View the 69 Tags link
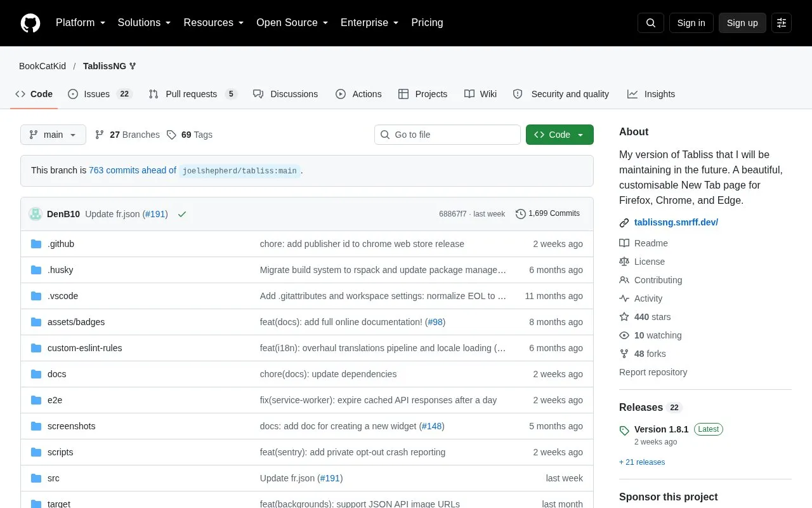Screen dimensions: 812x508 click(x=190, y=135)
